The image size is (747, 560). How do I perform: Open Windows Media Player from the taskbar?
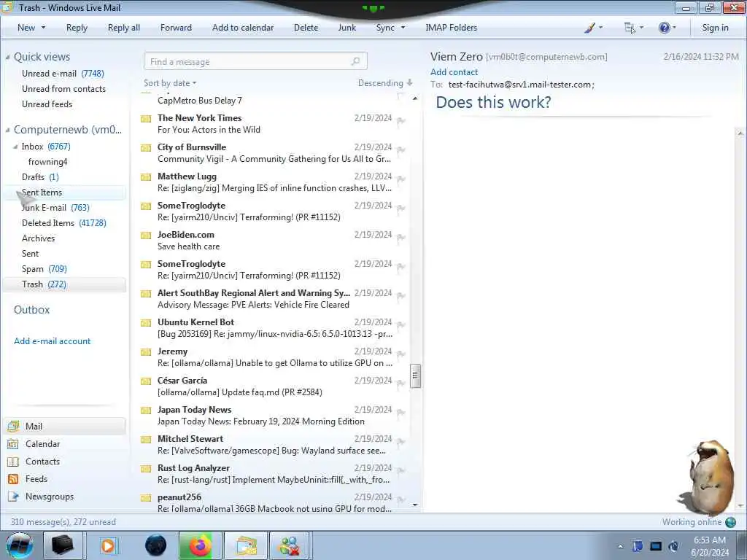[108, 545]
